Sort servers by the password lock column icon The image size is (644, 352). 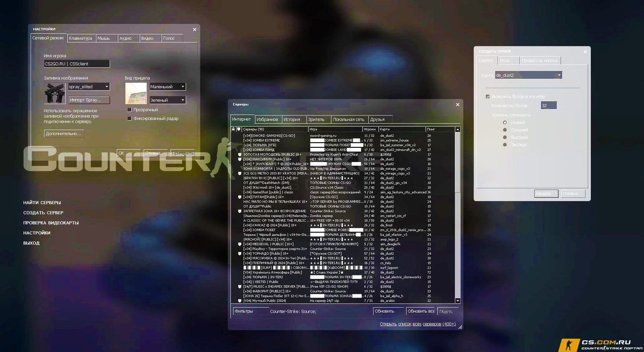click(x=234, y=129)
